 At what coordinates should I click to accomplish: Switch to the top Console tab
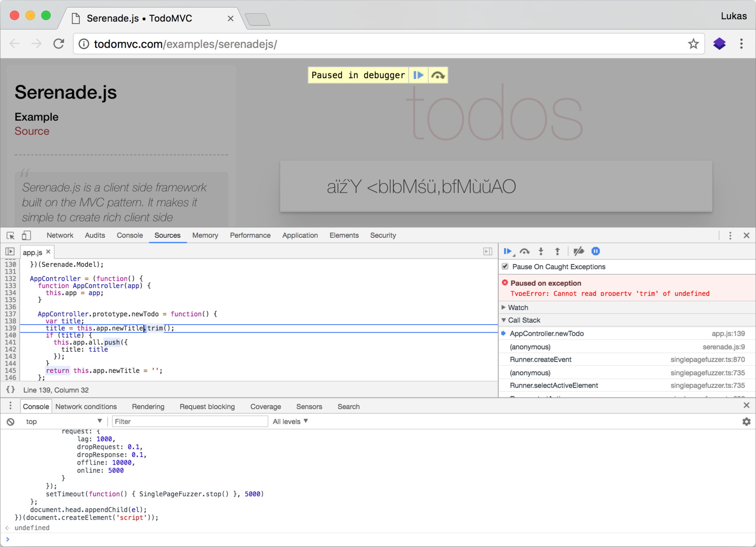(130, 235)
